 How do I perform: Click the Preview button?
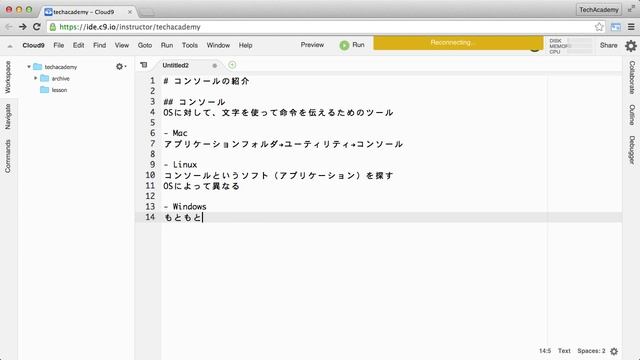(312, 45)
